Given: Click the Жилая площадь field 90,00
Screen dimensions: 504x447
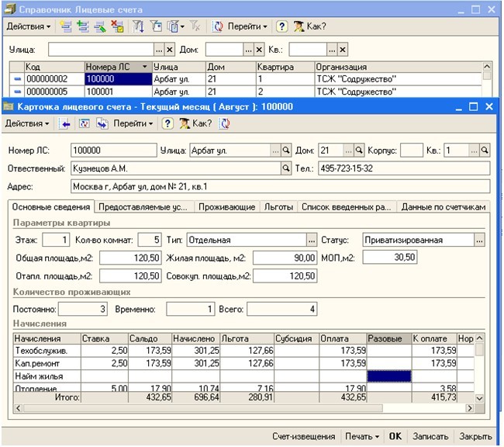Looking at the screenshot, I should coord(285,258).
